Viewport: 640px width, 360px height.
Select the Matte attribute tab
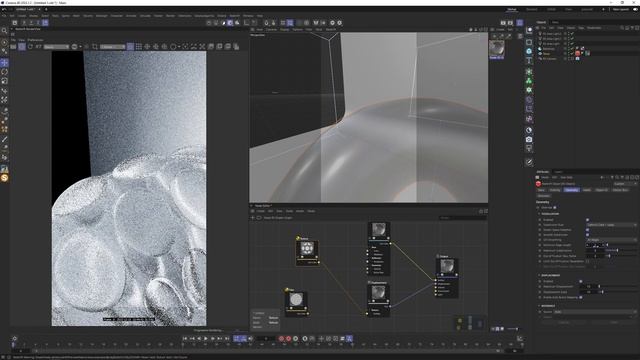[587, 190]
